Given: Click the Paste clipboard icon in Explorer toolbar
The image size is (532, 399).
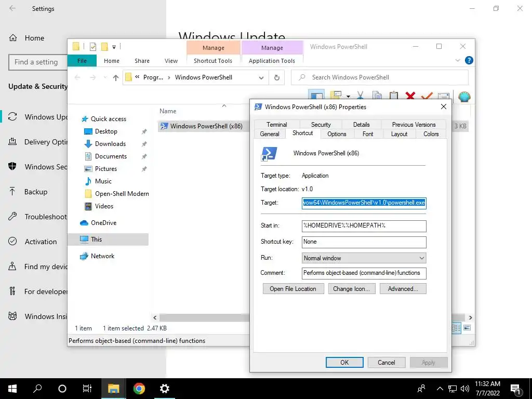Looking at the screenshot, I should pos(394,96).
